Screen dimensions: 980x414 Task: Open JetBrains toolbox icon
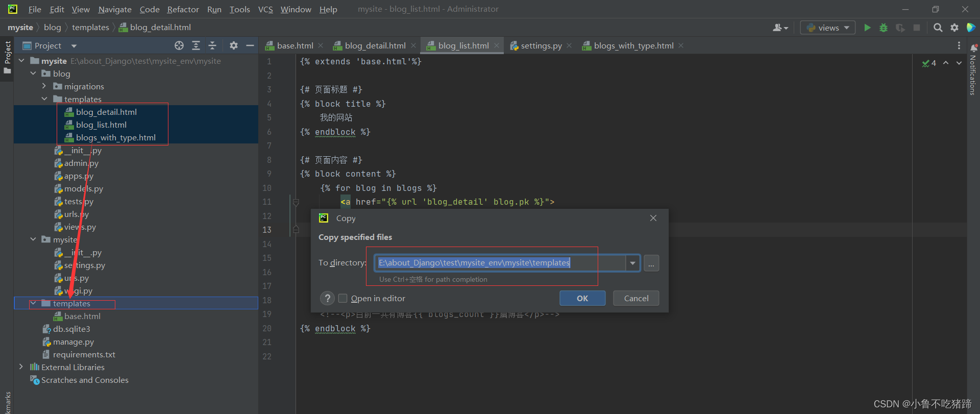point(971,28)
